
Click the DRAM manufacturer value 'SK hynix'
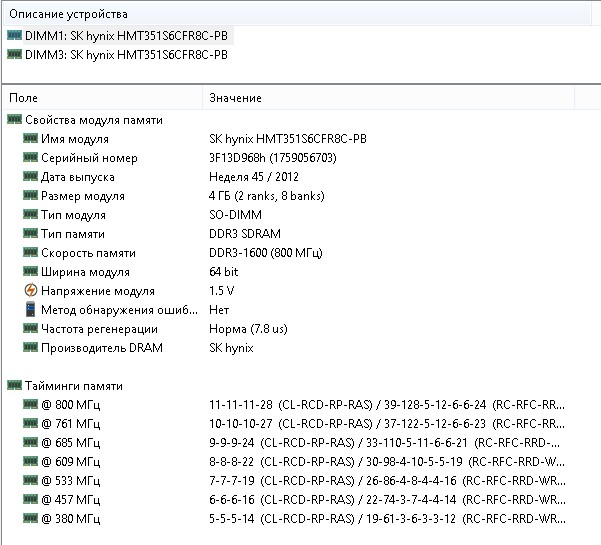click(231, 348)
